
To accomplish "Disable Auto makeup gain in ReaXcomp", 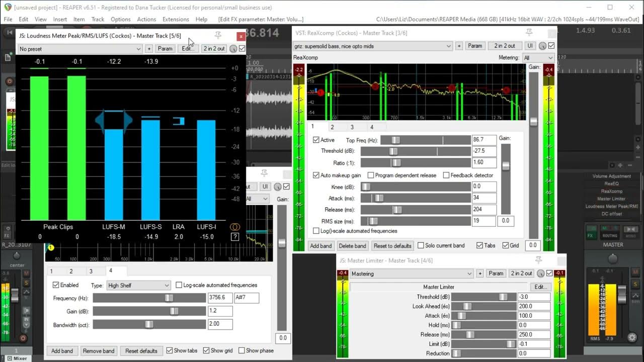I will pos(316,175).
